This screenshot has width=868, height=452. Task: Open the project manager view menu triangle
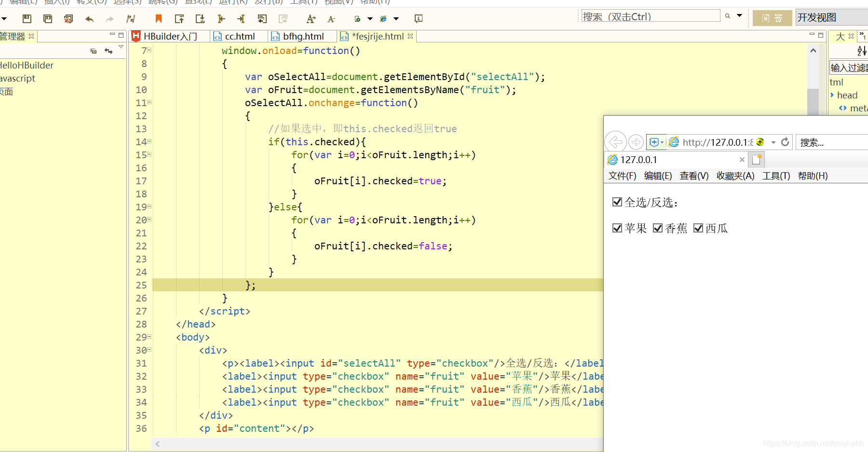pos(121,47)
